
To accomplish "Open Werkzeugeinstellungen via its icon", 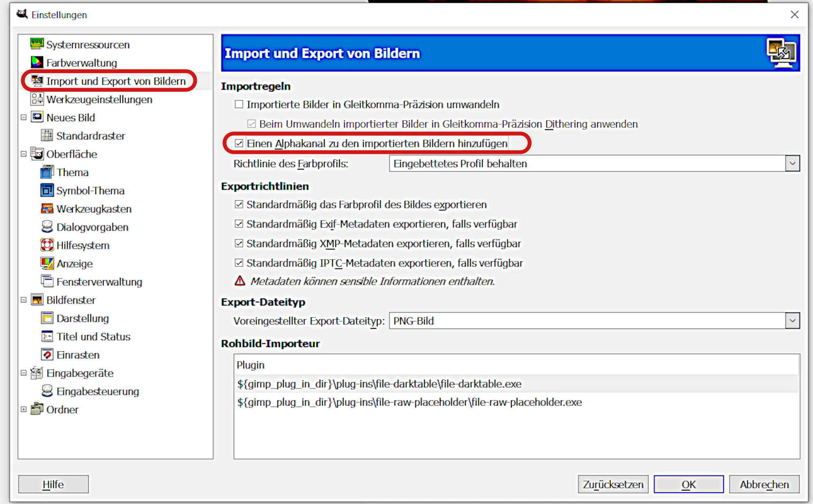I will pos(37,99).
